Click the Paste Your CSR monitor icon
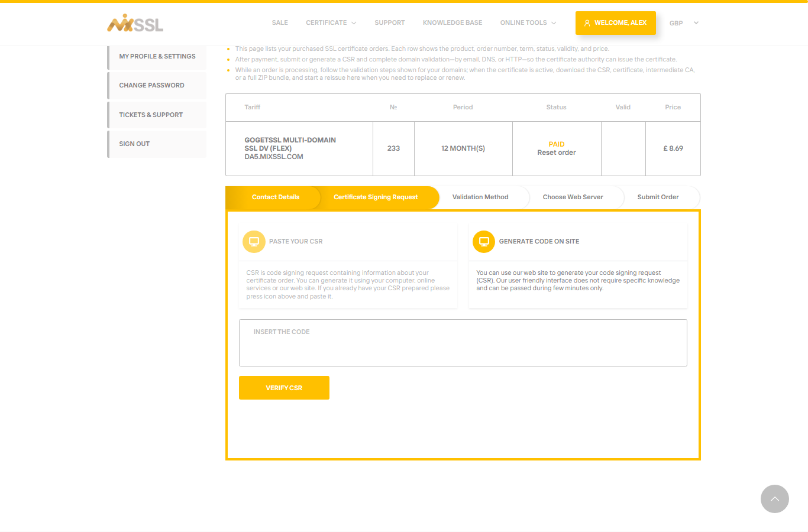808x532 pixels. pos(254,241)
